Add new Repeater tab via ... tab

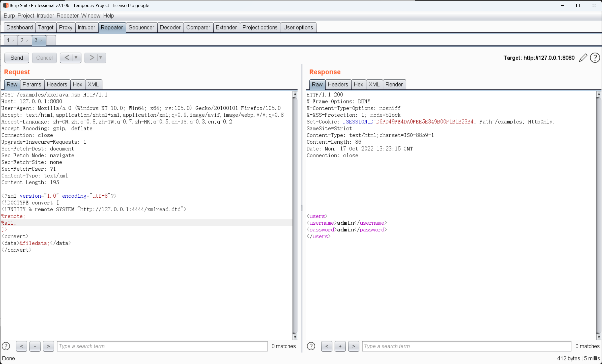tap(51, 40)
